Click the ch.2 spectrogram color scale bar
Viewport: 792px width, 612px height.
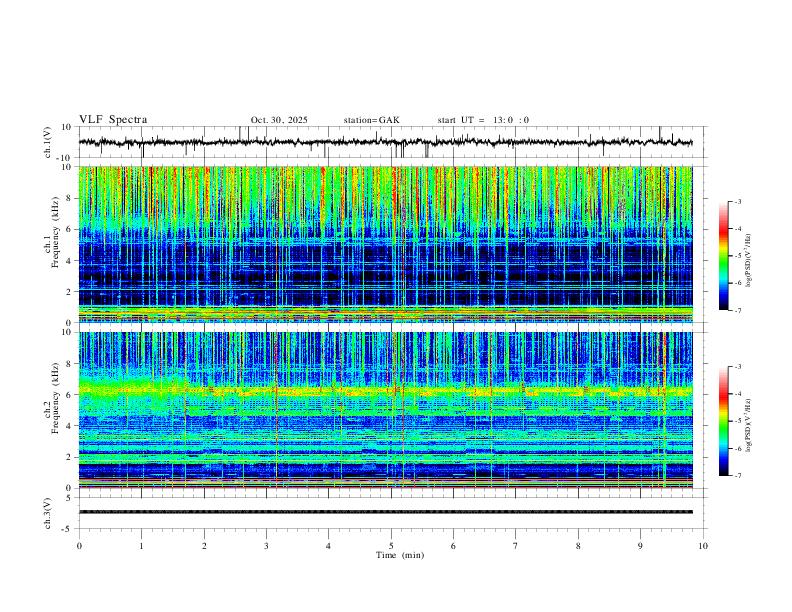pos(723,421)
